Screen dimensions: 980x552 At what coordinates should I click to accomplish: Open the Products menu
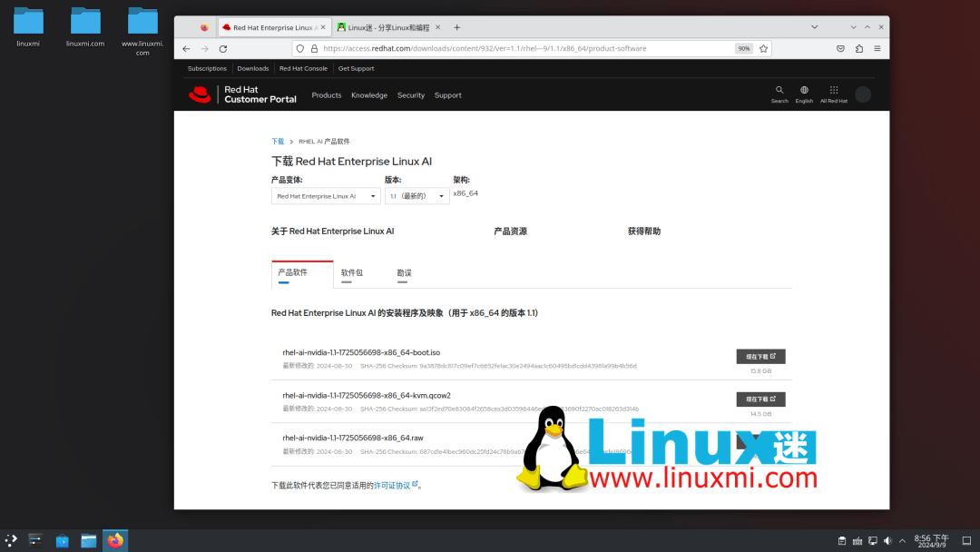tap(326, 94)
